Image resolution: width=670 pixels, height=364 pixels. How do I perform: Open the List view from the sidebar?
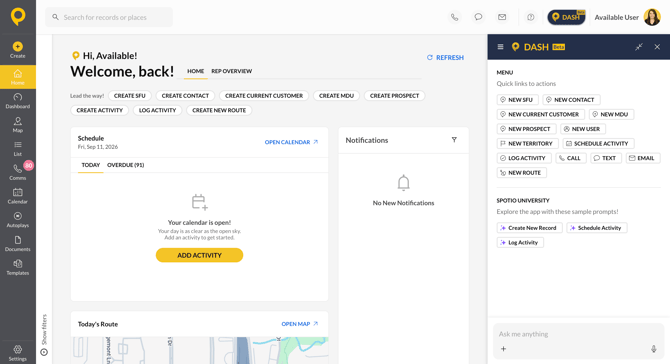(x=18, y=149)
